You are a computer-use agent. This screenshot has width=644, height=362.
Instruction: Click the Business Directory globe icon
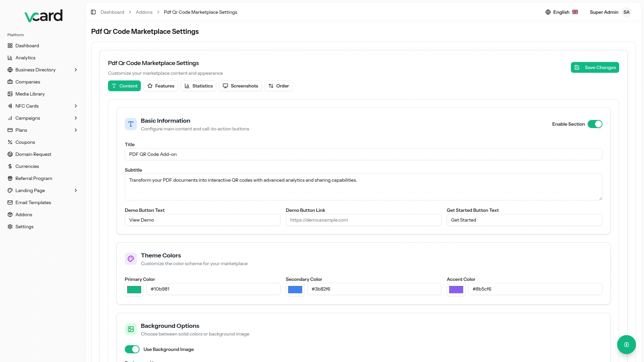(10, 70)
